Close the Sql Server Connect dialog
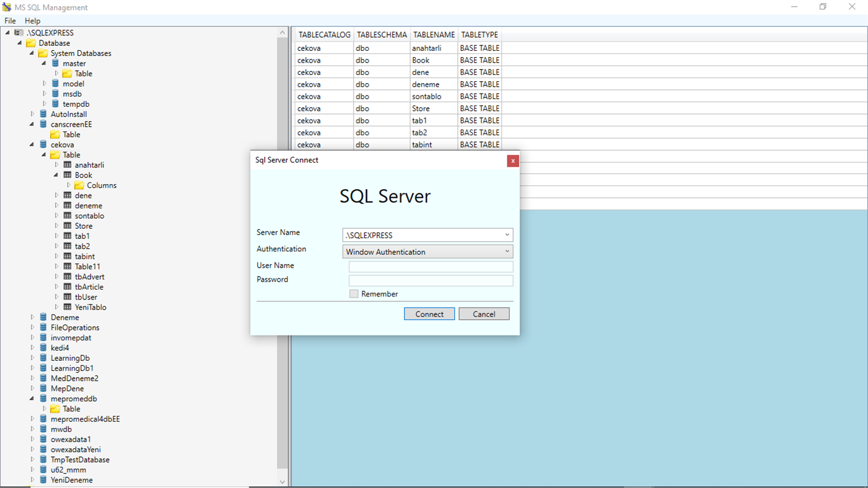The image size is (868, 488). 512,161
